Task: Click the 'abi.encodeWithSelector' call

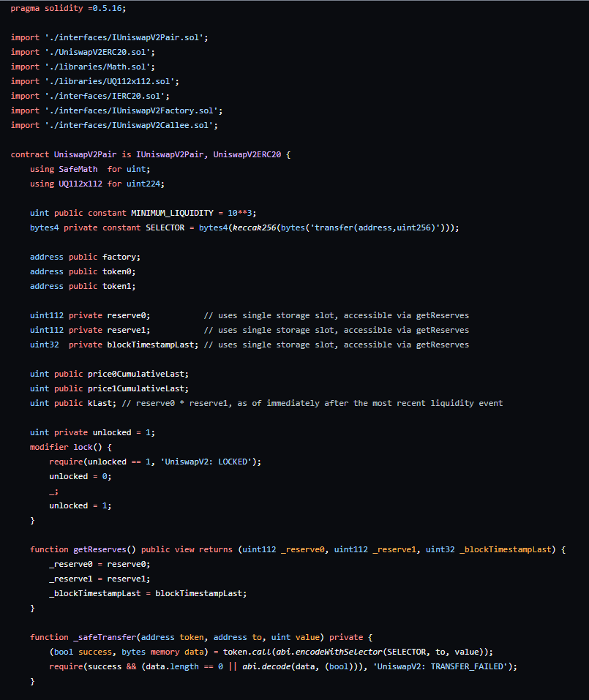Action: (x=329, y=652)
